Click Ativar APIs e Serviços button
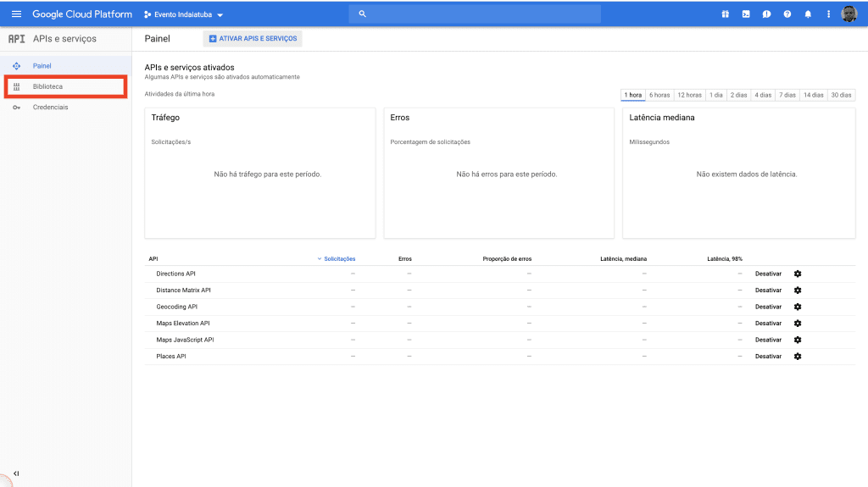Image resolution: width=868 pixels, height=487 pixels. point(253,39)
